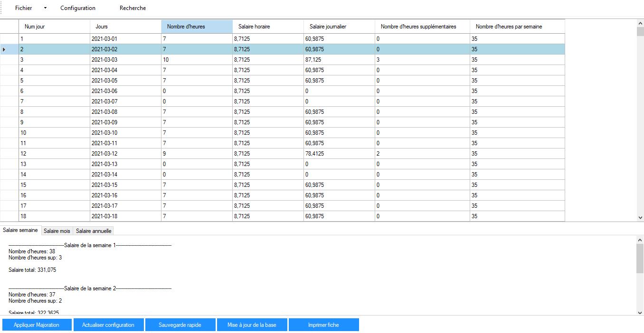Select date cell 2021-03-17

(x=125, y=206)
